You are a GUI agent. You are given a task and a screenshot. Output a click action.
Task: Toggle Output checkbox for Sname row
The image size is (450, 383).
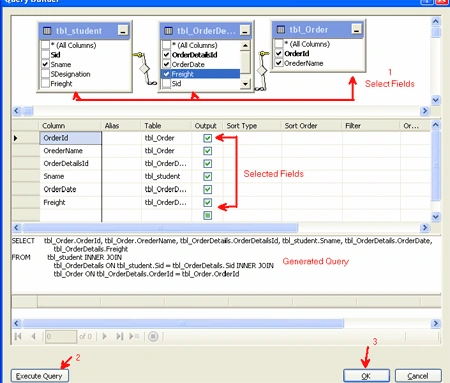207,176
